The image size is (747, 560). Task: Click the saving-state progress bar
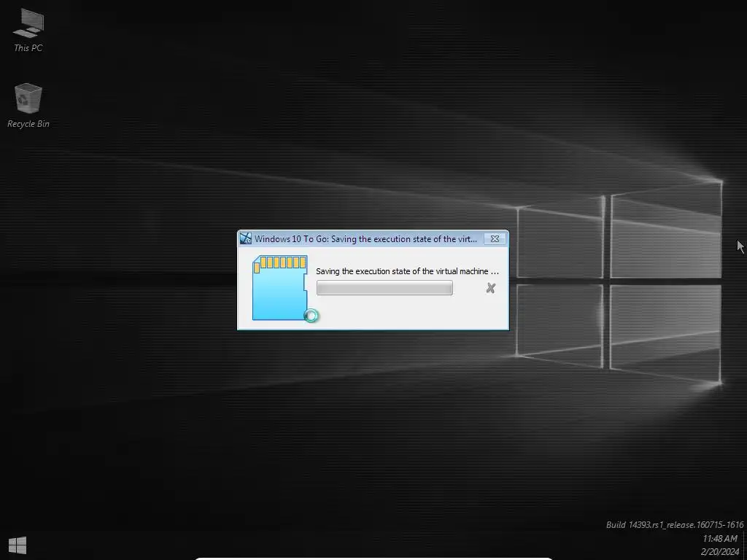pos(384,288)
